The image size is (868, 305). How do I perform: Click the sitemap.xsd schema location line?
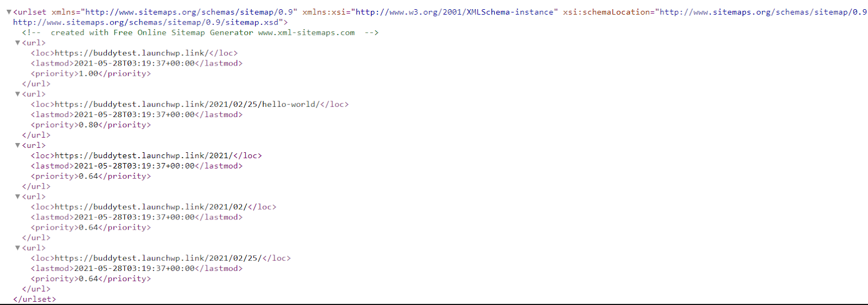[150, 22]
